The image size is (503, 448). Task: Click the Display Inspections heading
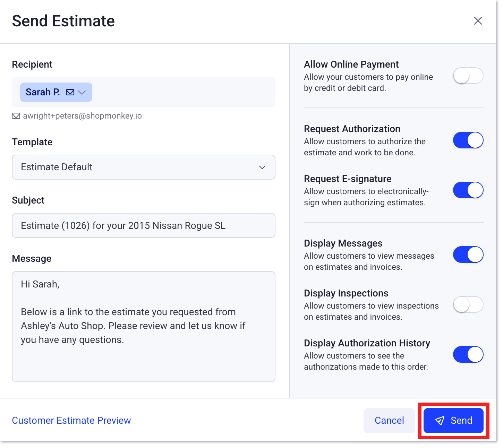coord(346,293)
